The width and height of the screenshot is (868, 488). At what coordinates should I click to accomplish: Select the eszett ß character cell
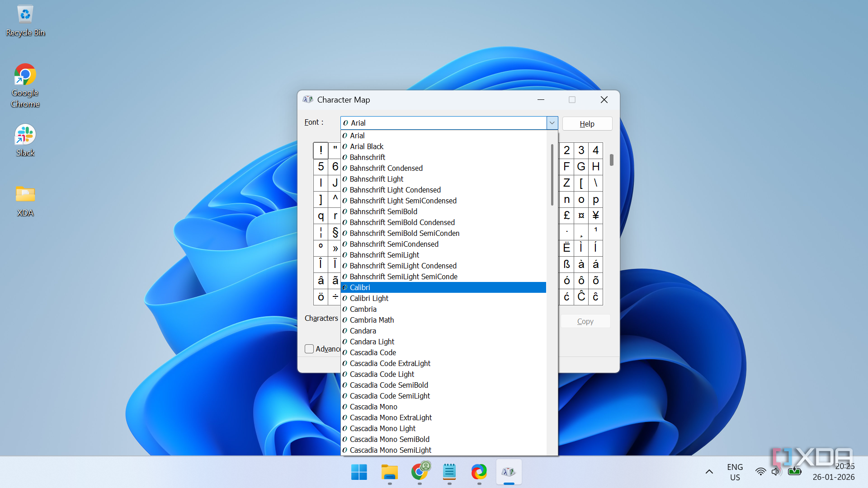[x=566, y=264]
